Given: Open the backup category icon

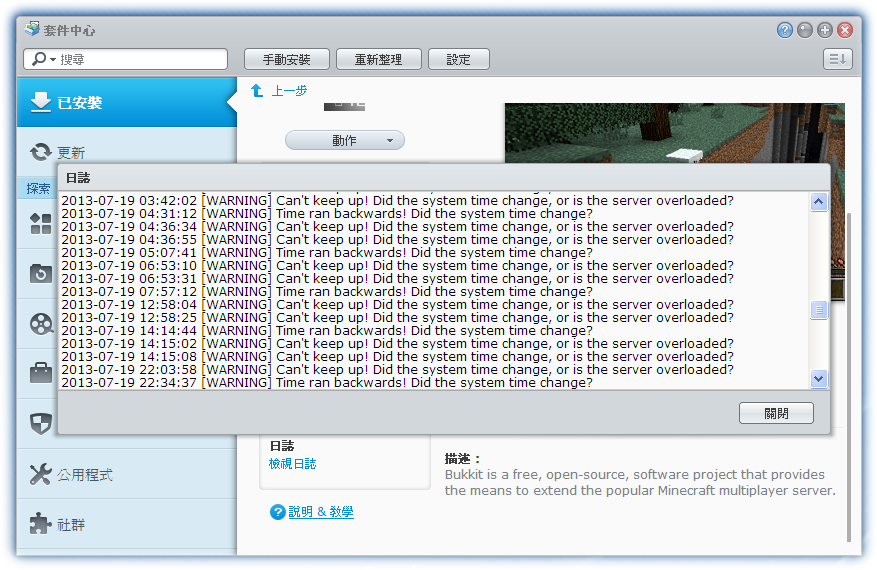Looking at the screenshot, I should click(x=41, y=273).
